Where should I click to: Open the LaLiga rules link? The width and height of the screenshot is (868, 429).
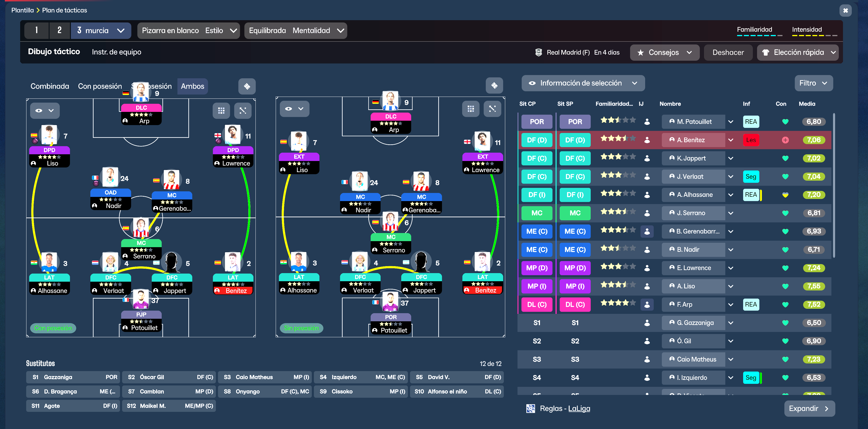click(579, 408)
